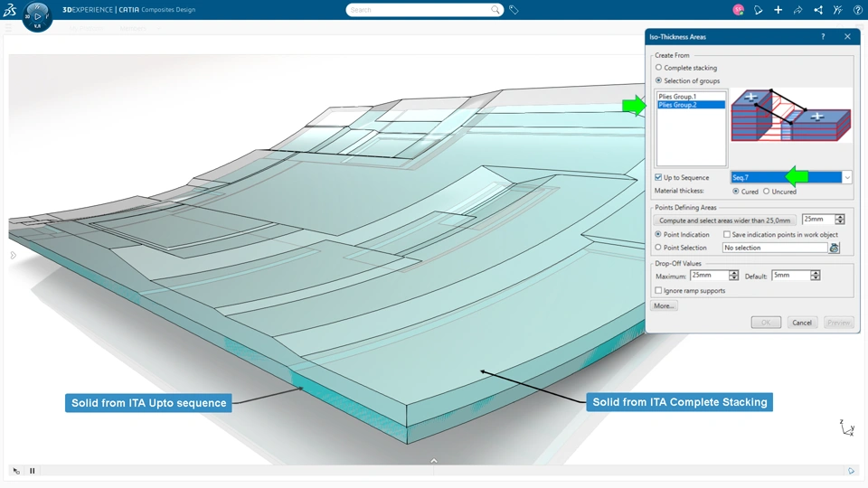The image size is (868, 488).
Task: Click the area width 25mm field
Action: [x=818, y=219]
